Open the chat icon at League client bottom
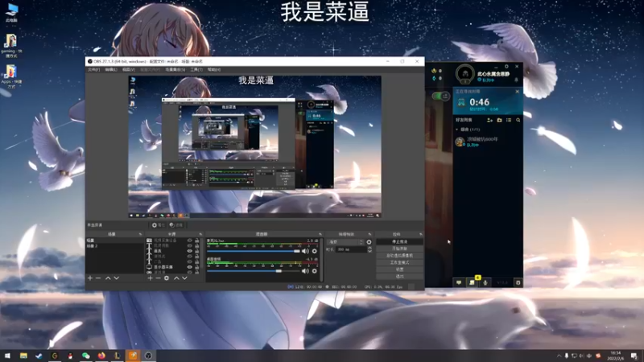This screenshot has height=362, width=644. point(459,282)
